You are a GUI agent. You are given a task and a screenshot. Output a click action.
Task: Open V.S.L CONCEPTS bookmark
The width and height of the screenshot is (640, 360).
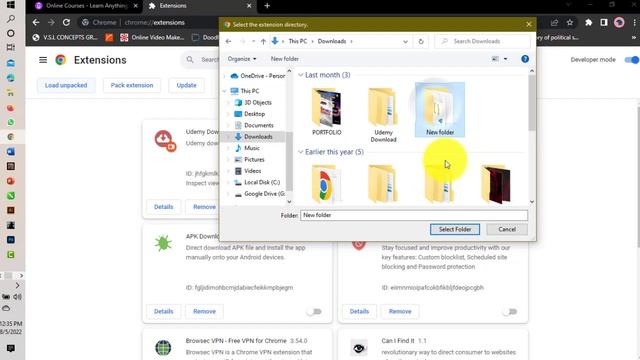[65, 38]
